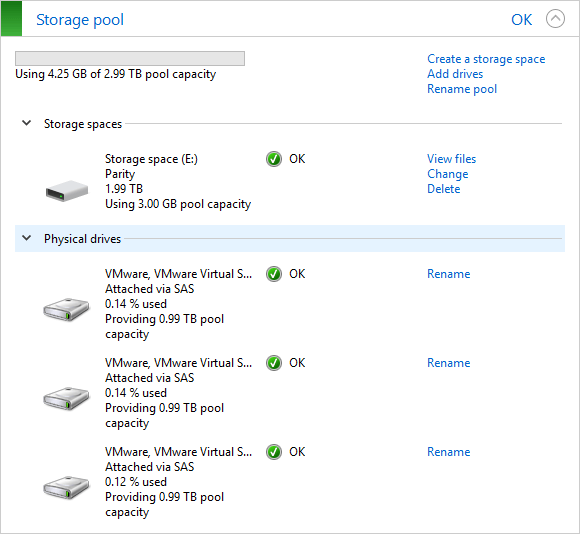Click the Storage pool title heading
Screen dimensions: 580x534
(80, 20)
